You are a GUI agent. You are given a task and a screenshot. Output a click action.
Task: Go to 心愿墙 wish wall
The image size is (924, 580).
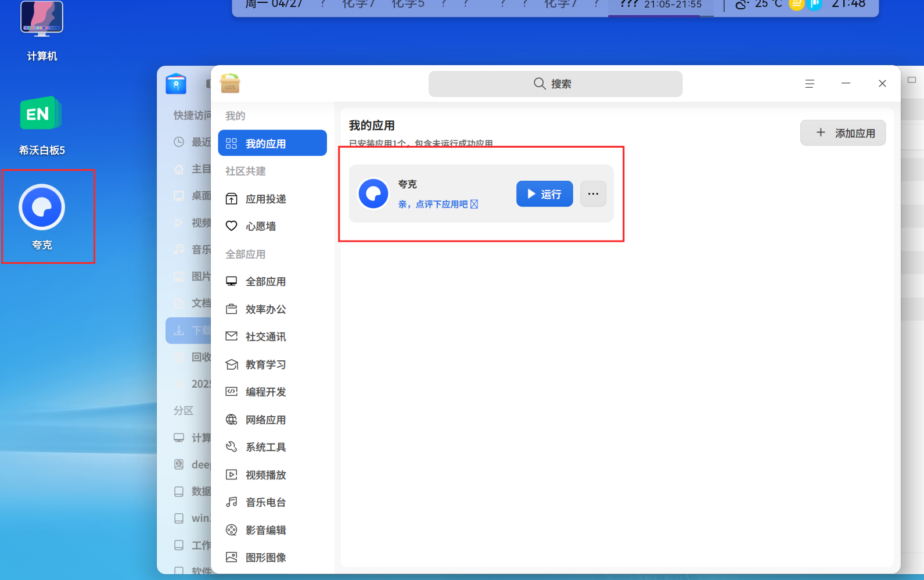[x=272, y=226]
